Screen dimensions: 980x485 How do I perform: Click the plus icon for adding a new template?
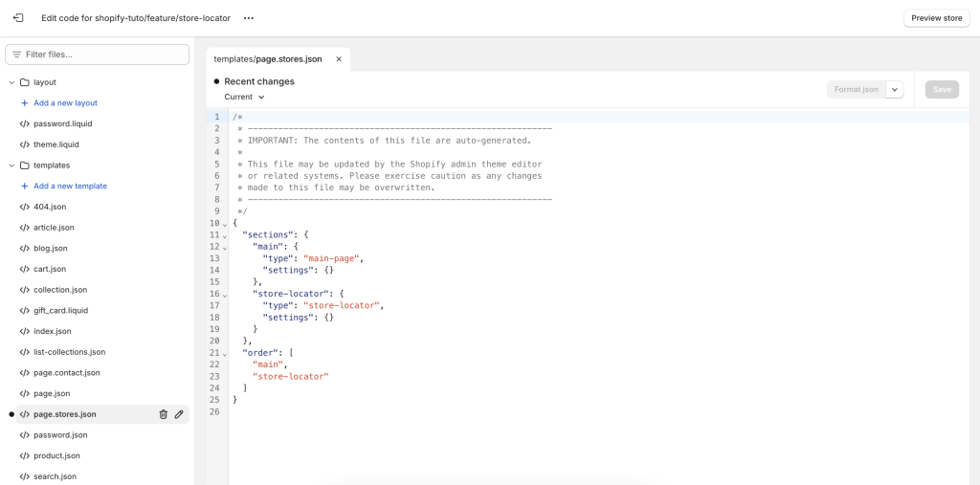pyautogui.click(x=24, y=187)
